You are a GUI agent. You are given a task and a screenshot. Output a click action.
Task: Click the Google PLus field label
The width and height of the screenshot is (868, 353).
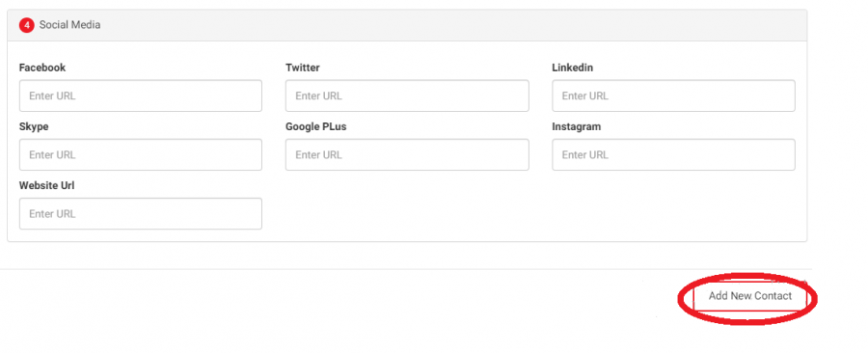coord(315,126)
